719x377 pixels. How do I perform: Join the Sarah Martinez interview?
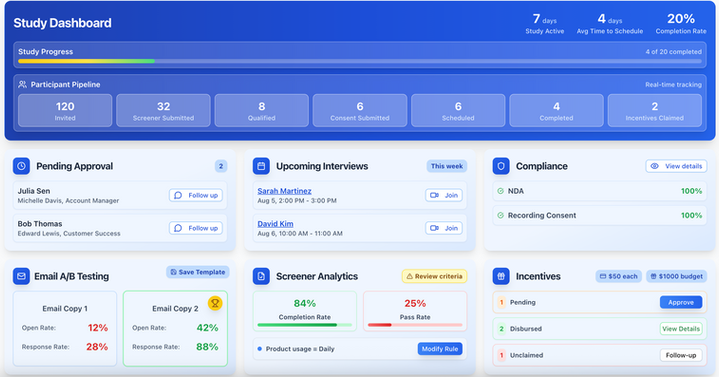pos(443,195)
